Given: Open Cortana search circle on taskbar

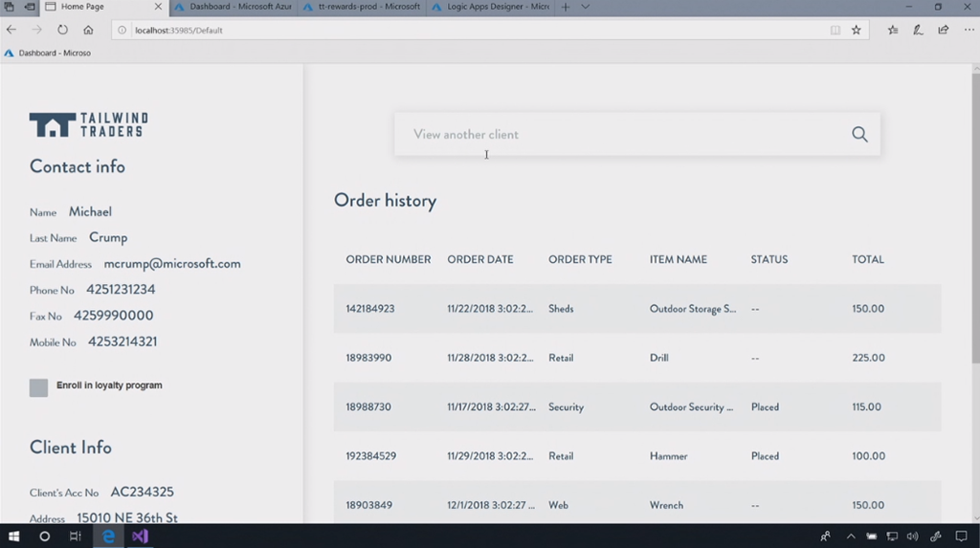Looking at the screenshot, I should pos(44,537).
